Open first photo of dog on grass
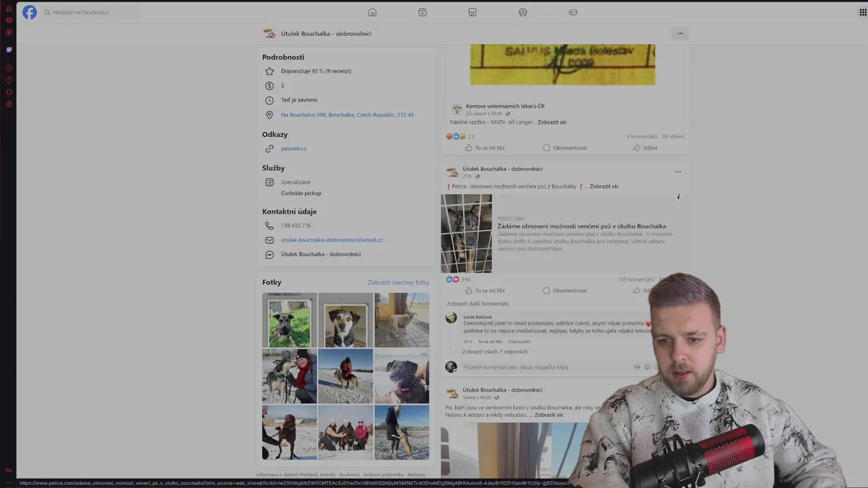The width and height of the screenshot is (868, 488). pyautogui.click(x=290, y=320)
